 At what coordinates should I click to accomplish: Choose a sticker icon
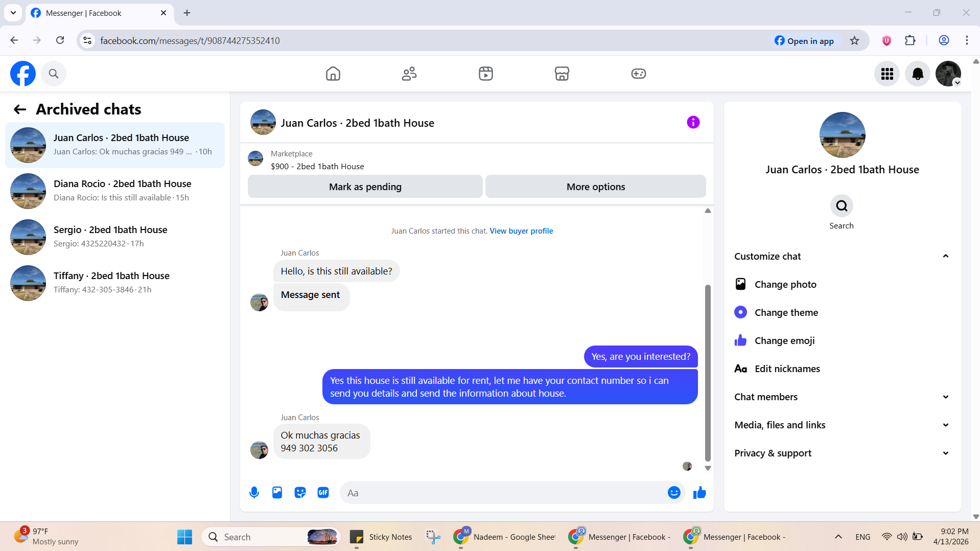[x=300, y=492]
